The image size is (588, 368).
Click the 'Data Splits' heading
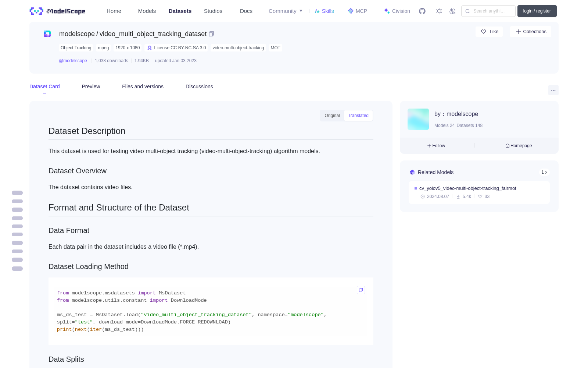coord(66,359)
